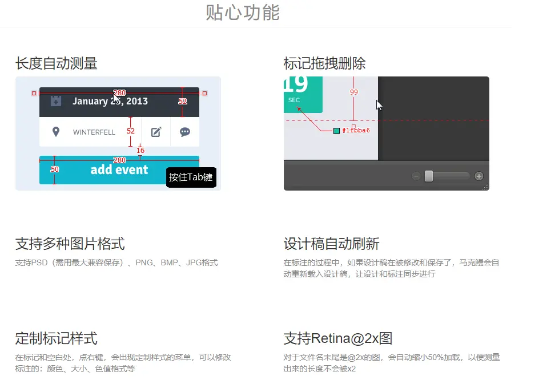The image size is (555, 392).
Task: Click the PSD/PNG/BMP/JPG format description text
Action: 116,262
